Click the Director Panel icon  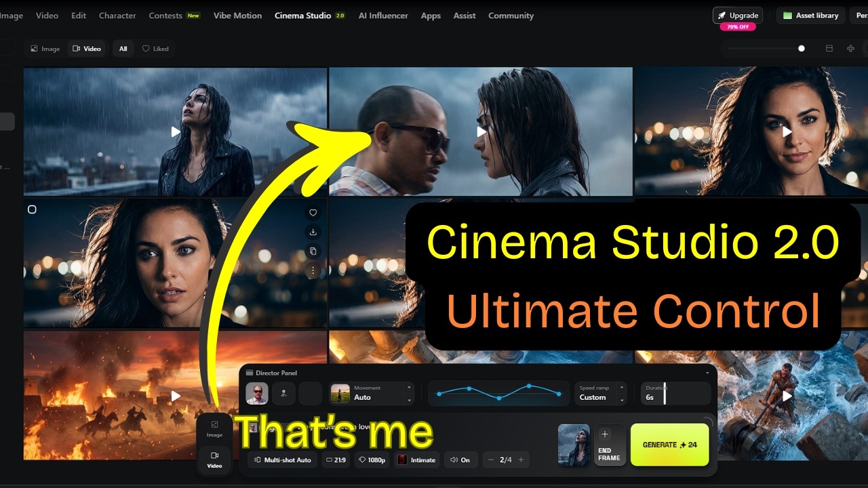(x=250, y=373)
